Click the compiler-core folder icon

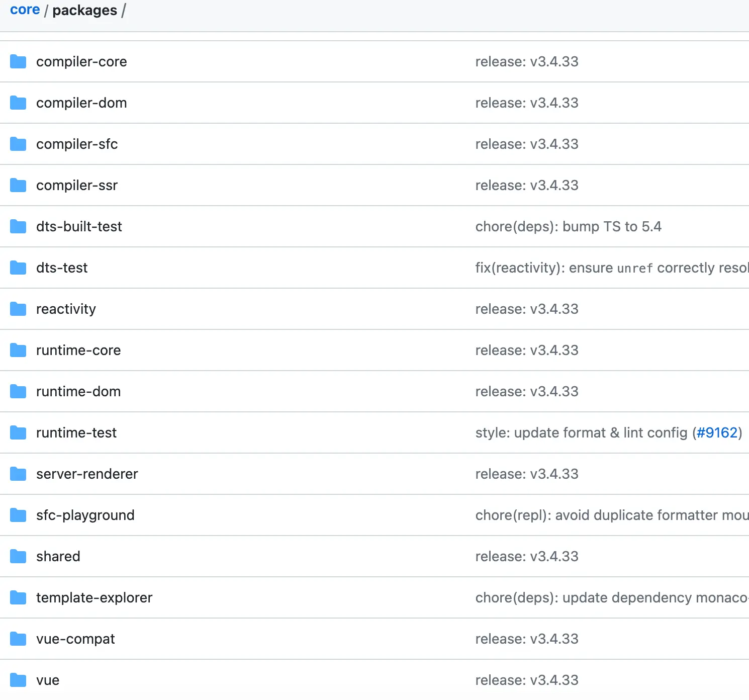coord(18,61)
